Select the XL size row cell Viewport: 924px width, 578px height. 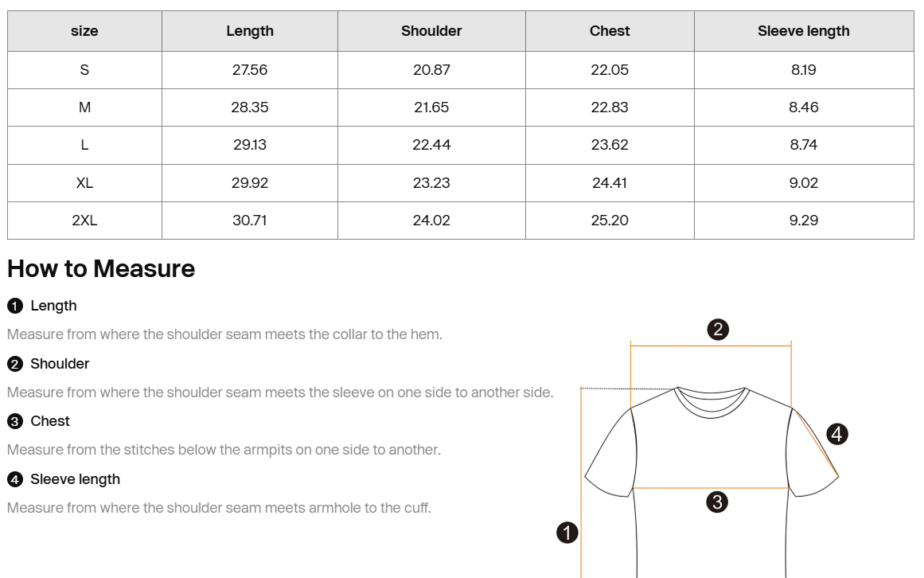click(84, 183)
